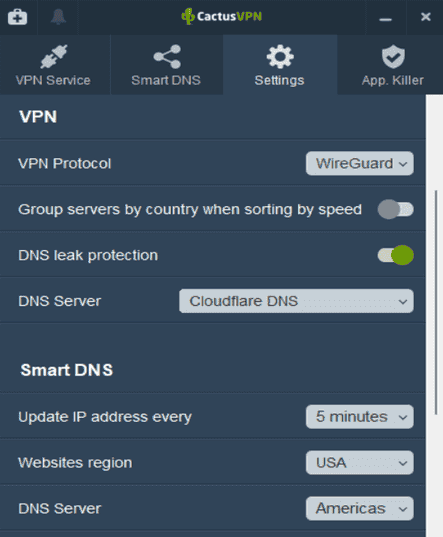Click the Settings gear icon

pos(280,57)
